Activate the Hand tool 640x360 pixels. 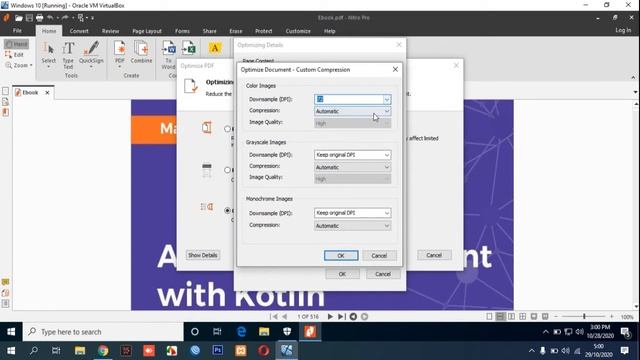pos(16,44)
